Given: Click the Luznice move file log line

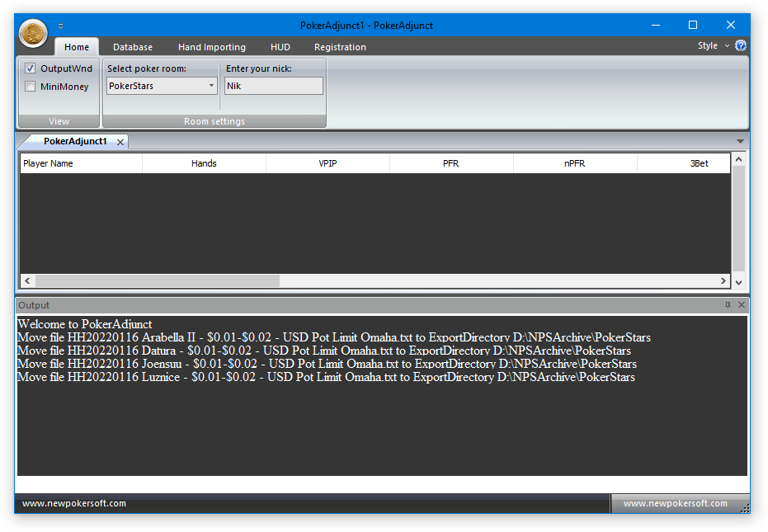Looking at the screenshot, I should [x=326, y=377].
